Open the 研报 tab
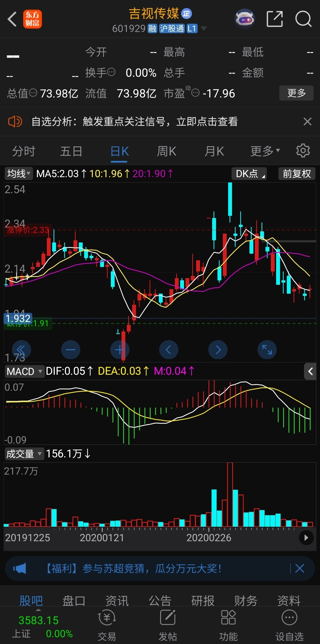This screenshot has height=644, width=320. [x=203, y=601]
